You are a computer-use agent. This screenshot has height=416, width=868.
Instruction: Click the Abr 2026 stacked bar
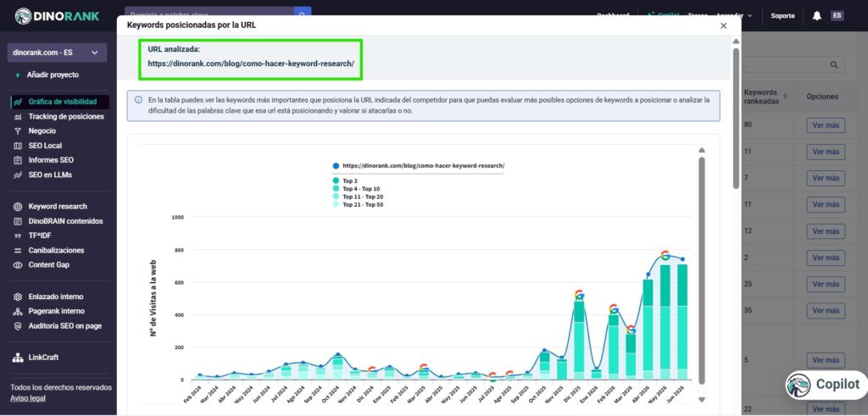tap(648, 330)
